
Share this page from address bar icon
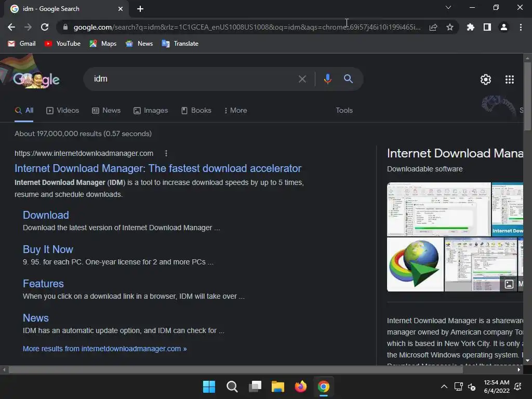pos(433,27)
